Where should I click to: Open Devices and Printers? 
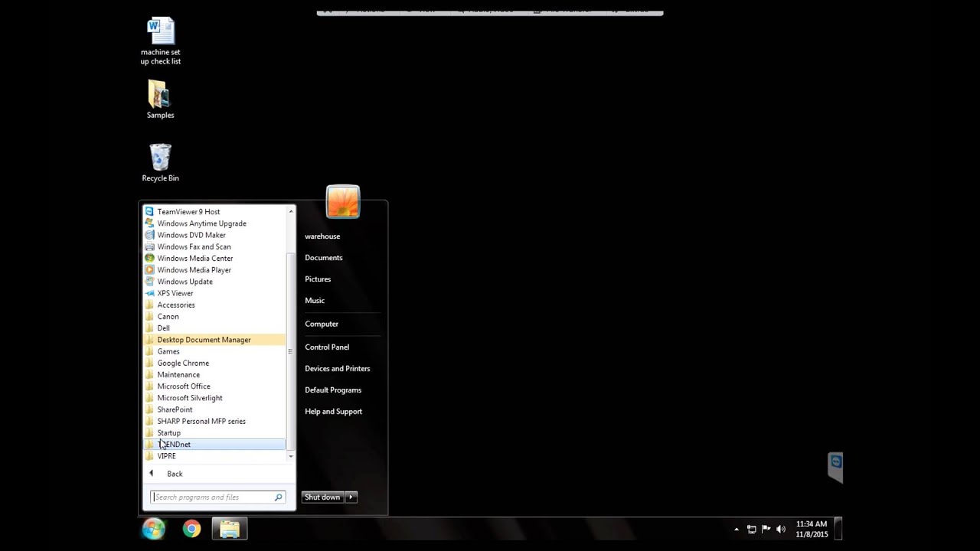(338, 369)
